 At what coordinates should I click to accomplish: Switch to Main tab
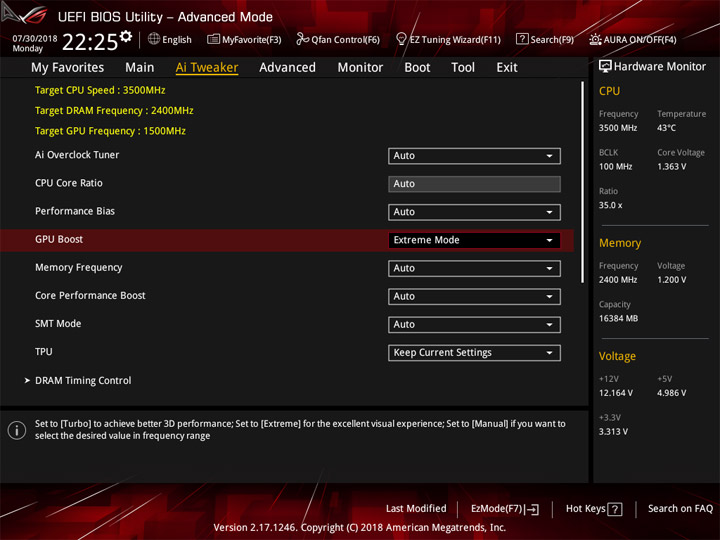(140, 68)
